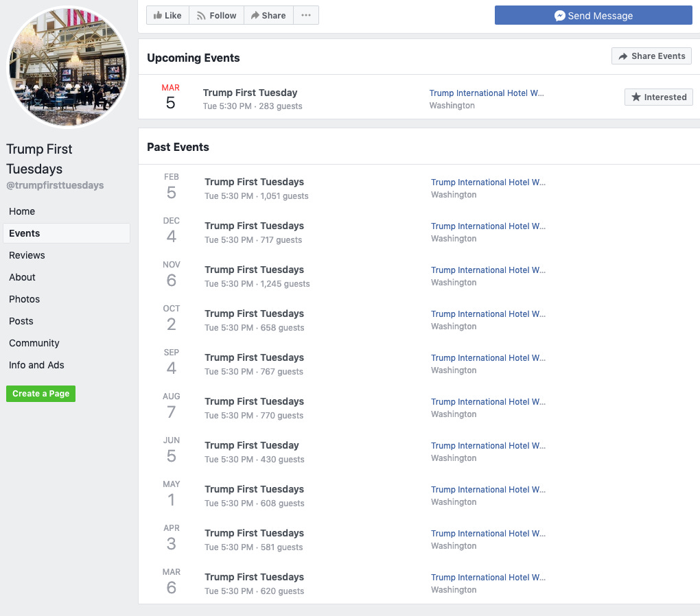The image size is (700, 616).
Task: Click hotel venue link for Feb 5 event
Action: pyautogui.click(x=488, y=182)
